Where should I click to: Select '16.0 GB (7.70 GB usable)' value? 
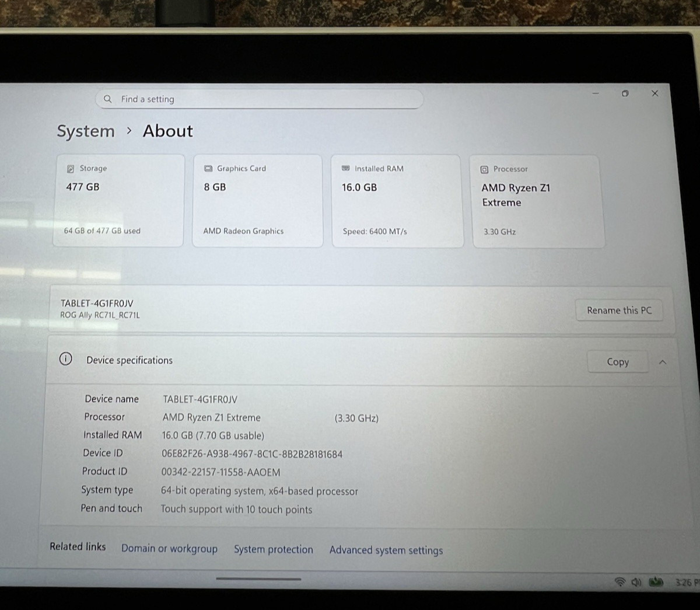pos(213,435)
